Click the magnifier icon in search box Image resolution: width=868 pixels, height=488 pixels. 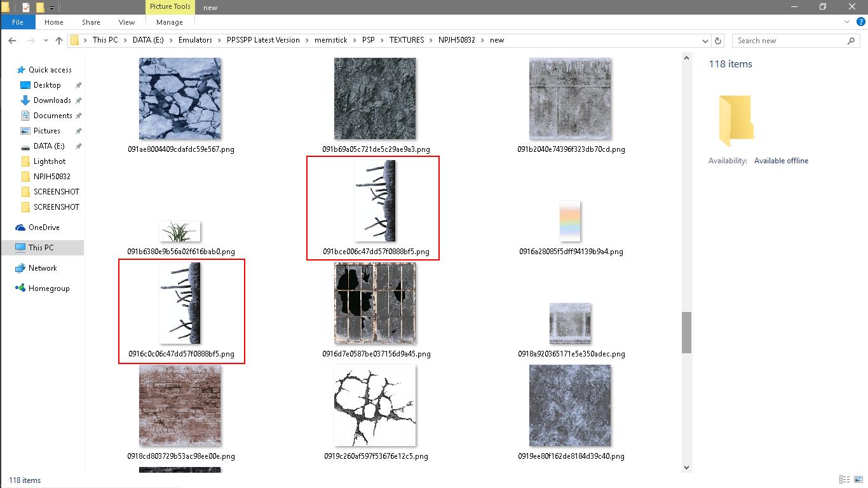tap(851, 41)
